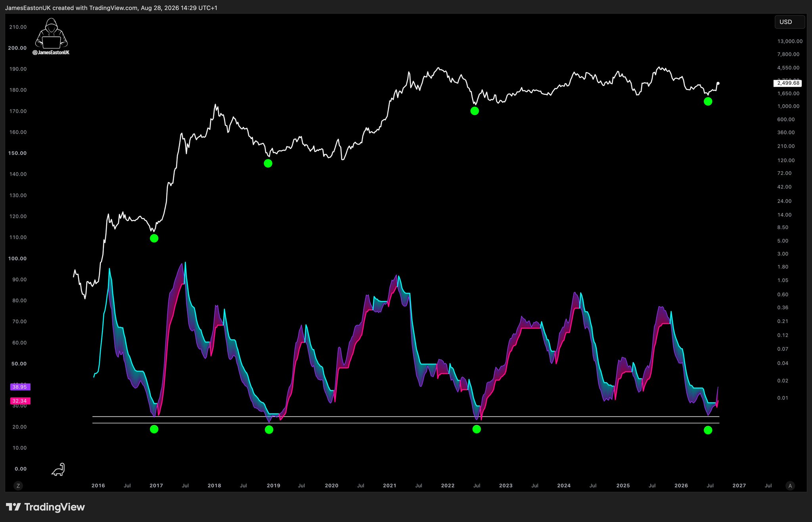Select the @JamesEastonUK handle text
Viewport: 812px width, 522px height.
click(x=51, y=52)
